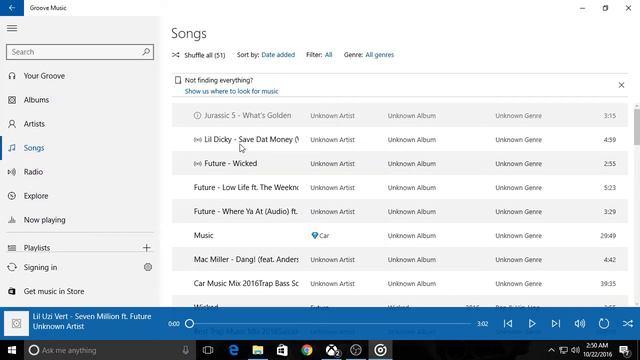Screen dimensions: 640x360
Task: Create new playlist with plus icon
Action: pos(147,248)
